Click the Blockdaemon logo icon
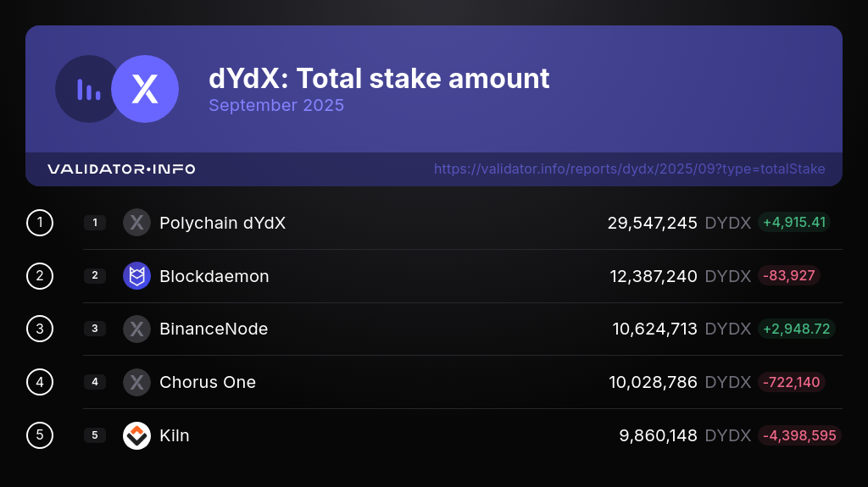This screenshot has height=487, width=868. [x=136, y=276]
